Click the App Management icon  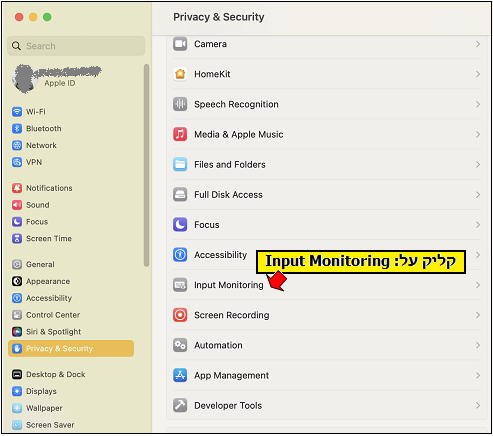coord(180,375)
